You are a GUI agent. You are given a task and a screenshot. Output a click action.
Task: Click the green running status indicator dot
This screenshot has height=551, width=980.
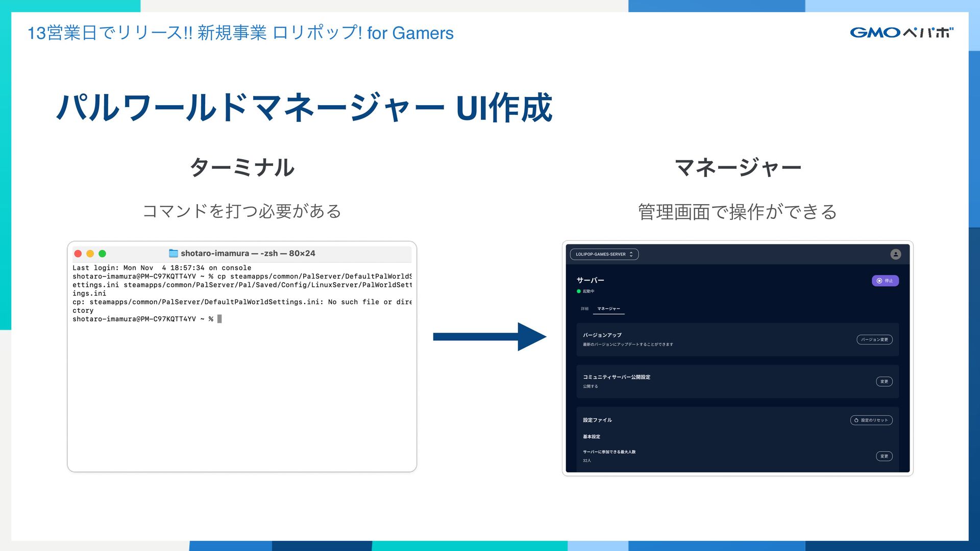click(579, 291)
